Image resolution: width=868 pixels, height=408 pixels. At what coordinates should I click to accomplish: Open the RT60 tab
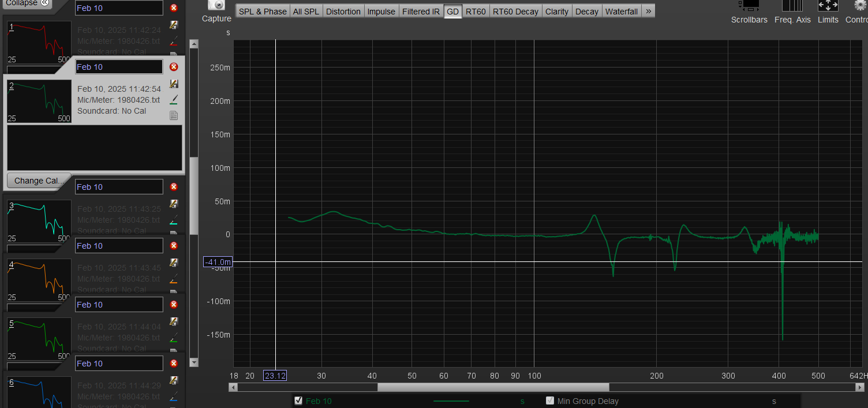pyautogui.click(x=476, y=12)
